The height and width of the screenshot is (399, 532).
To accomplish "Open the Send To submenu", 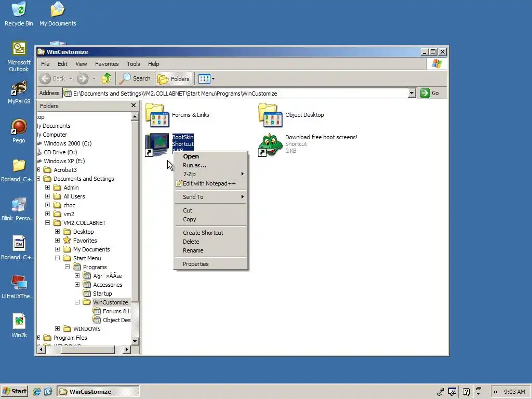I will tap(211, 197).
